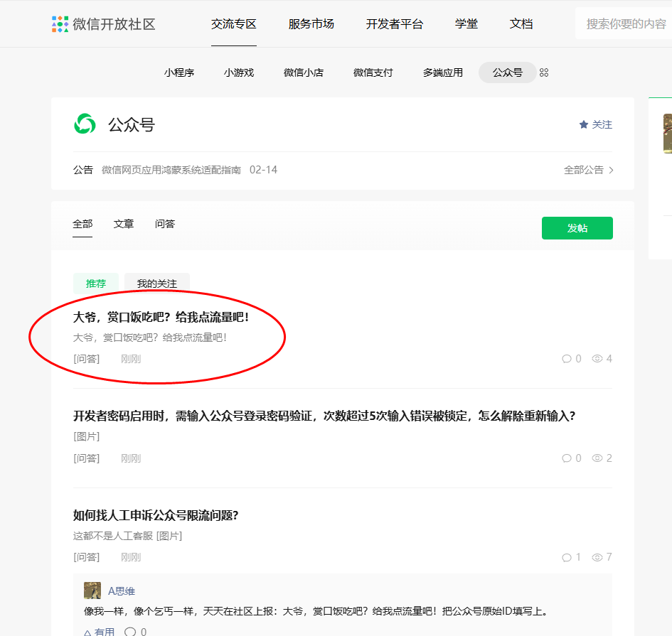This screenshot has height=636, width=672.
Task: Click the user avatar image in the right sidebar
Action: pyautogui.click(x=667, y=133)
